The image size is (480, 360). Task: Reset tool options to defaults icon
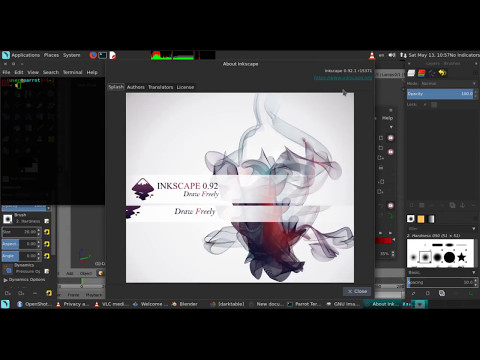tap(49, 293)
